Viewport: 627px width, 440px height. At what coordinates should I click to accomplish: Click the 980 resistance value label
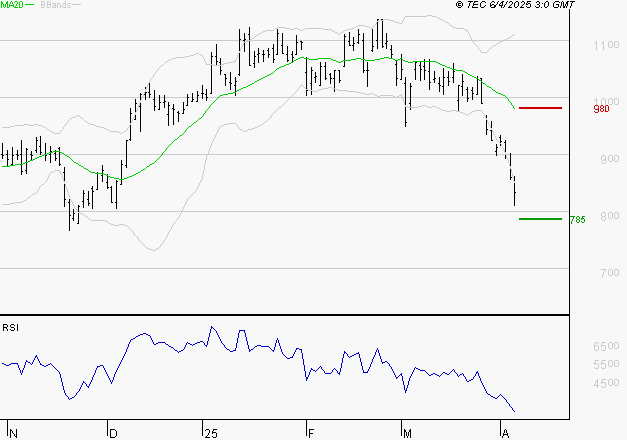[601, 109]
